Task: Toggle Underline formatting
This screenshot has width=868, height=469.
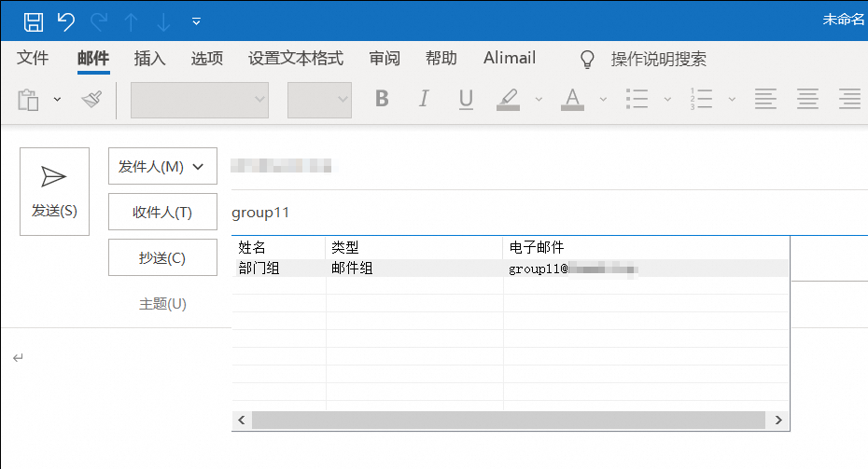Action: (466, 99)
